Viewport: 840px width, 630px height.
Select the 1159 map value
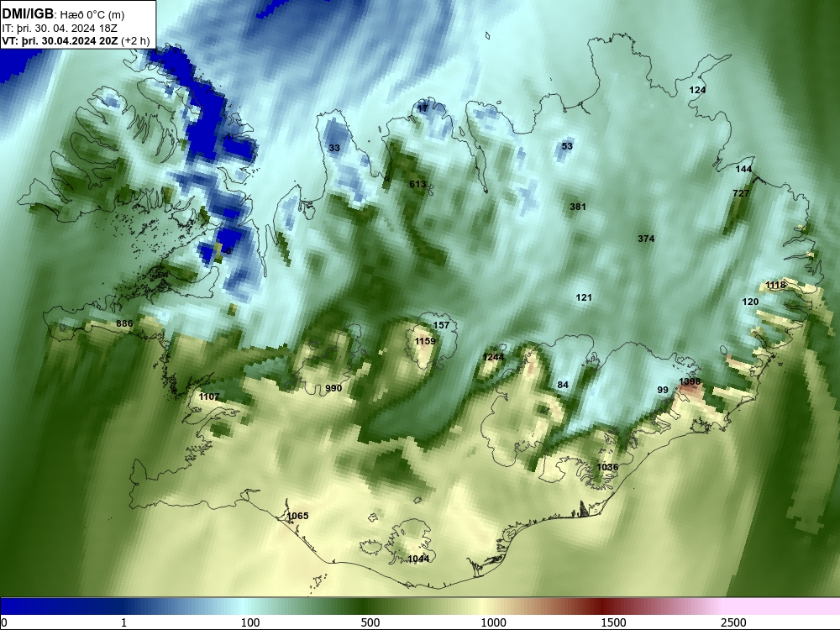point(425,341)
